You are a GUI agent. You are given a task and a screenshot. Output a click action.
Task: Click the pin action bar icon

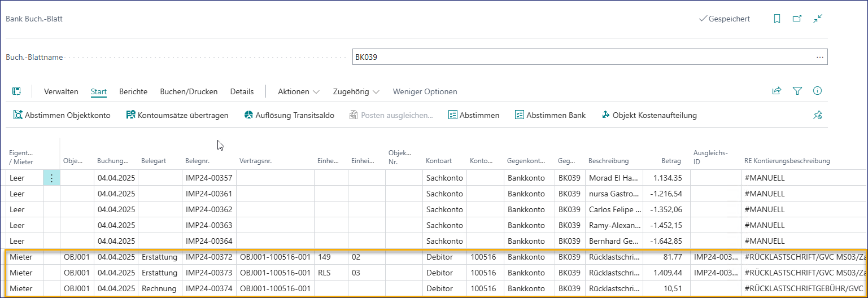tap(817, 115)
